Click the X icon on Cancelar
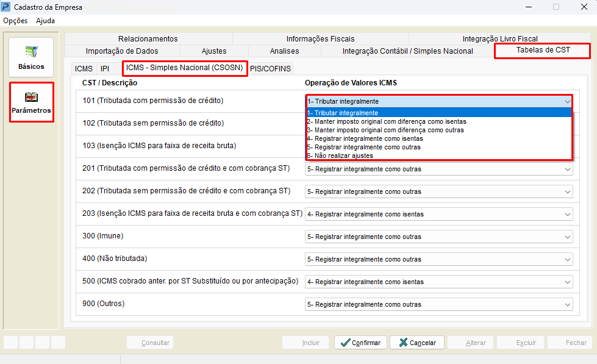 403,343
